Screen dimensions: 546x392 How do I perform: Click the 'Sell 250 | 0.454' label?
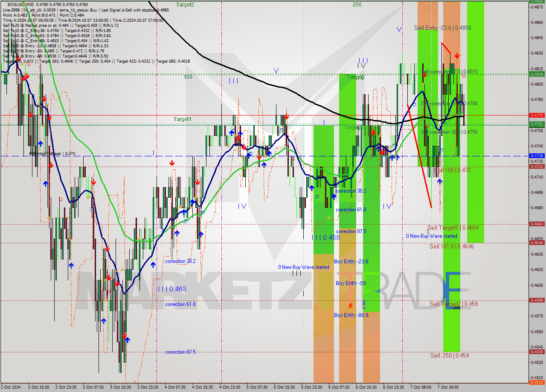[450, 355]
